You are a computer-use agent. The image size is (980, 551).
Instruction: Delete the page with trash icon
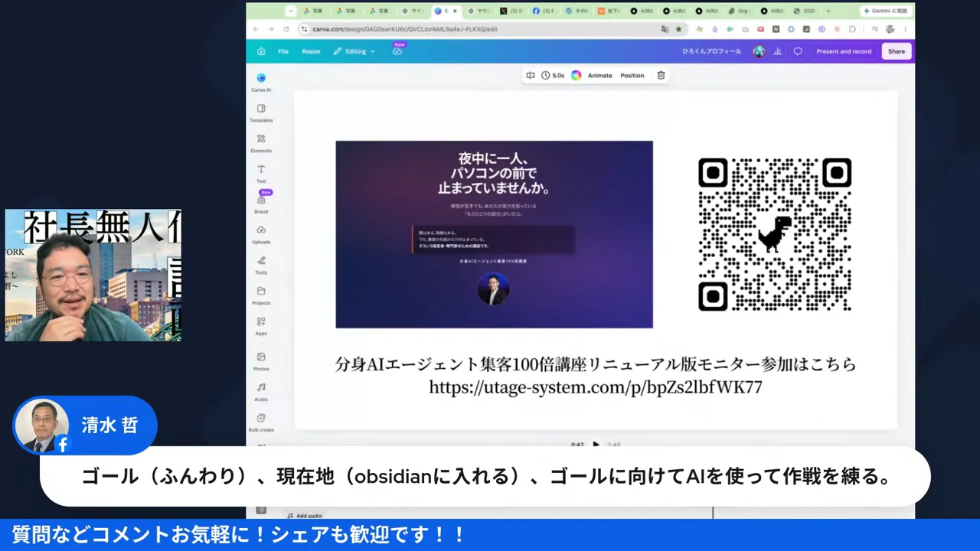pyautogui.click(x=661, y=75)
